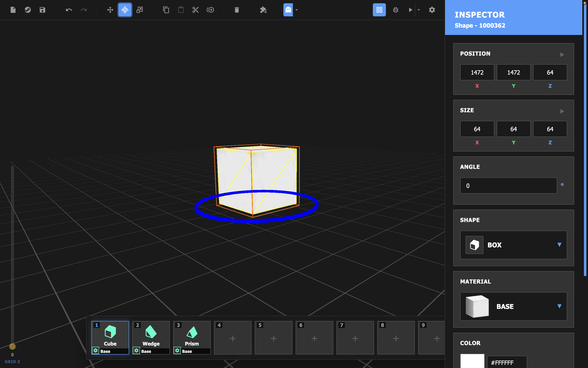Edit Size Y value field
The height and width of the screenshot is (368, 588).
click(x=513, y=129)
